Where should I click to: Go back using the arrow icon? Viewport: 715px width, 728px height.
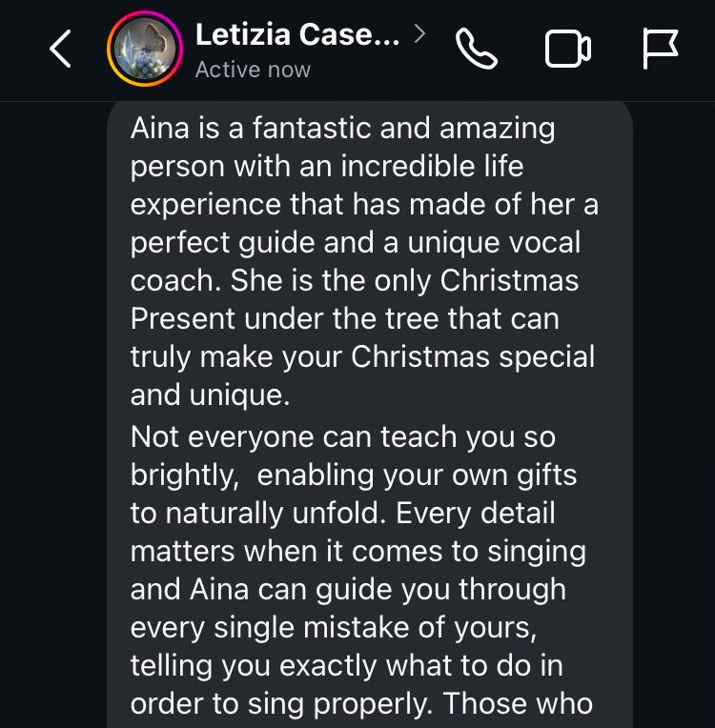click(60, 49)
